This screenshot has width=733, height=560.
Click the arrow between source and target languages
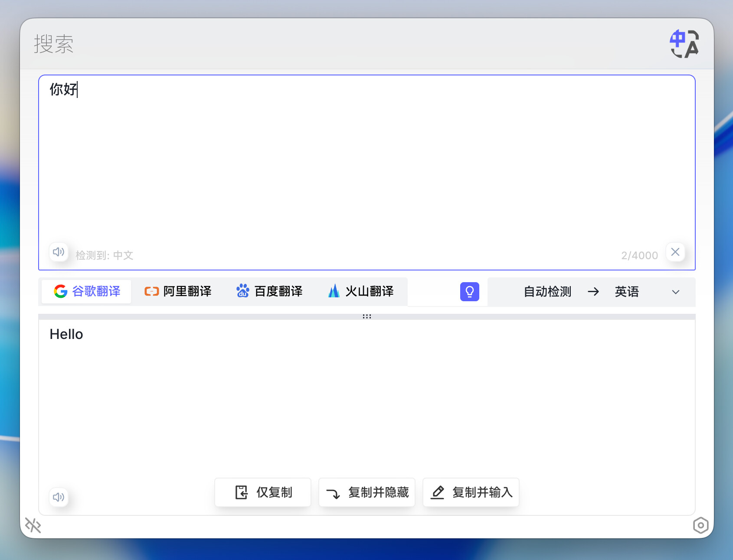click(x=593, y=292)
